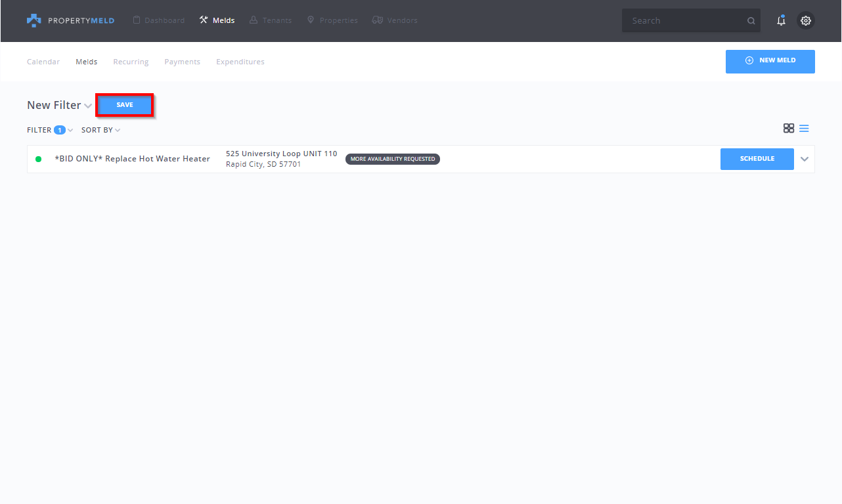Screen dimensions: 842x504
Task: Click the New Meld button
Action: tap(770, 61)
